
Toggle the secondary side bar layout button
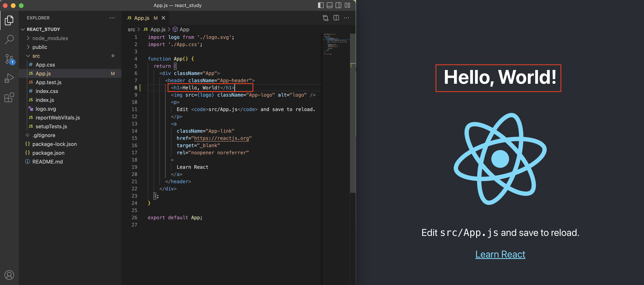click(x=338, y=5)
